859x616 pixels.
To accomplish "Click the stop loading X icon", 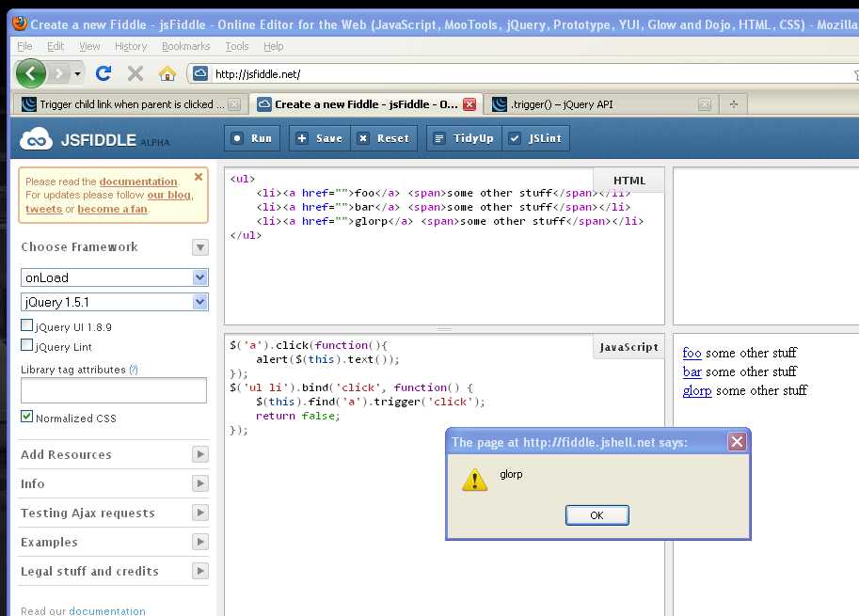I will tap(135, 73).
